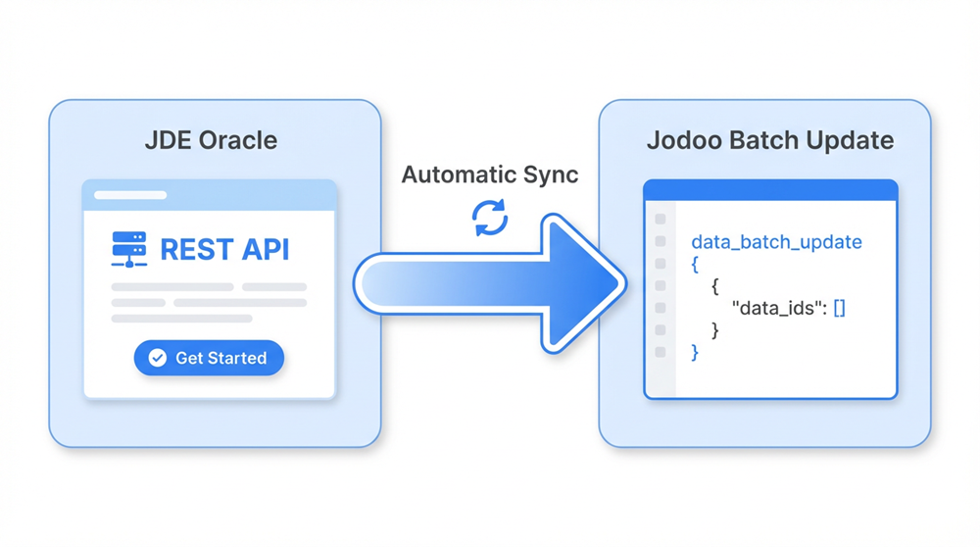Click the blue title bar of code window
980x547 pixels.
point(770,190)
